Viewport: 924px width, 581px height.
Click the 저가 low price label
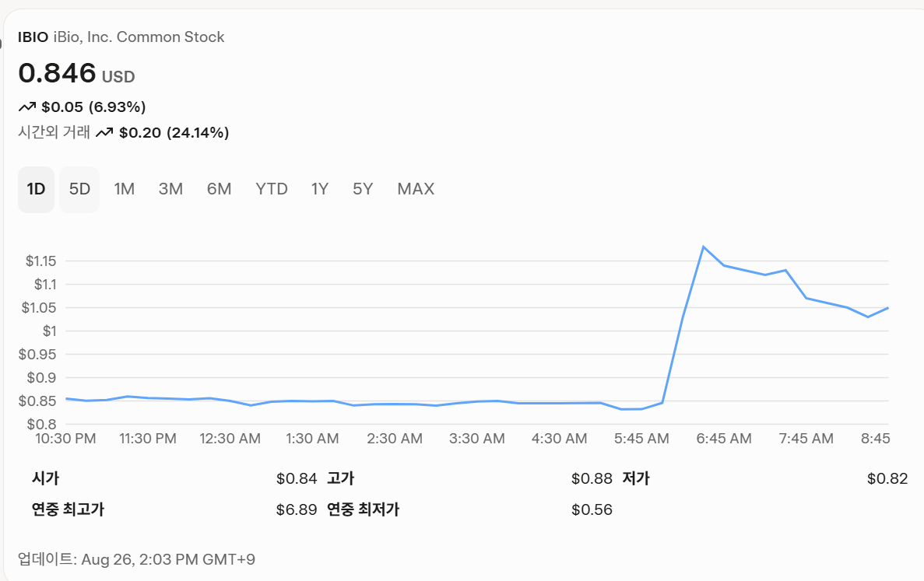click(636, 478)
